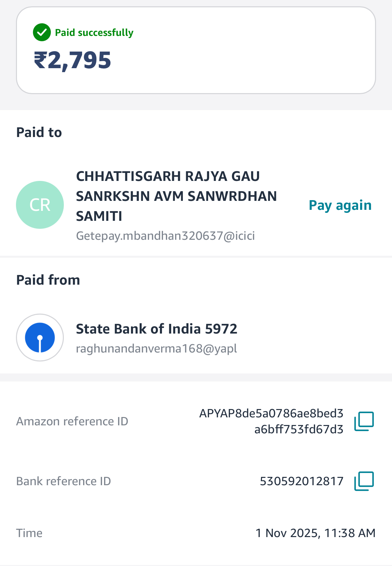Click the Paid from section heading
Image resolution: width=392 pixels, height=566 pixels.
48,280
